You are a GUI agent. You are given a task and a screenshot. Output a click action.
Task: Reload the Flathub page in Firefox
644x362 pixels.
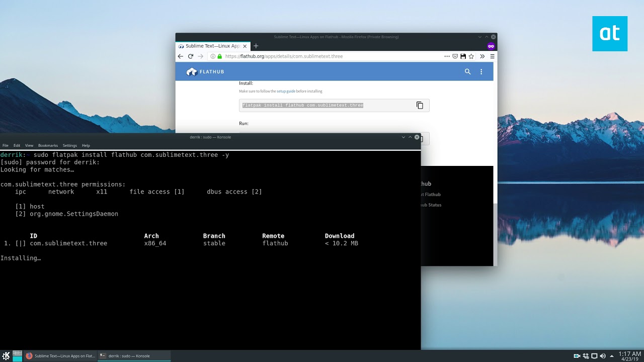click(x=191, y=56)
